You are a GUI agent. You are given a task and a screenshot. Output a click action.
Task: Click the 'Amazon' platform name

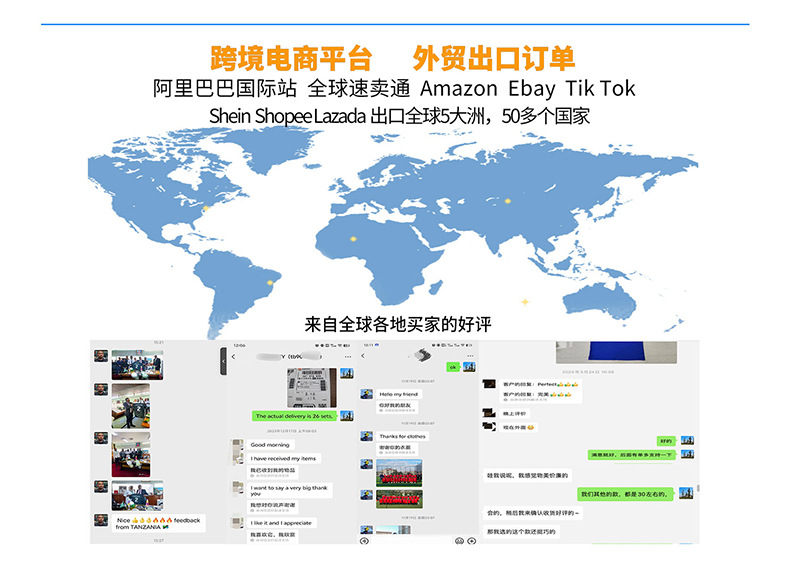click(x=458, y=89)
